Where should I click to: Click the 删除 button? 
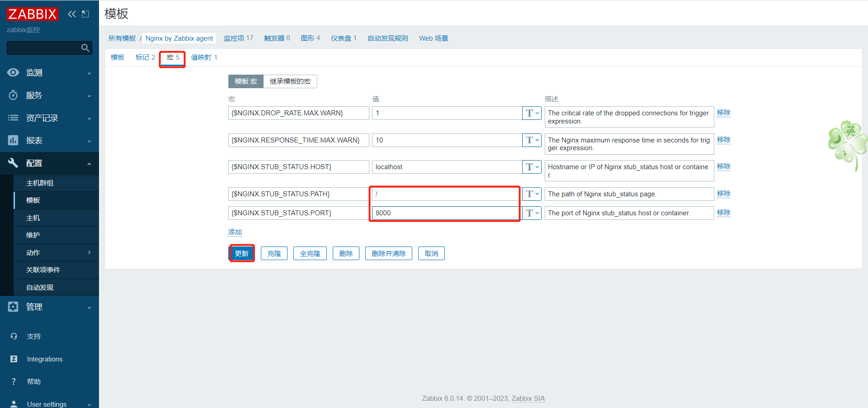pos(346,253)
